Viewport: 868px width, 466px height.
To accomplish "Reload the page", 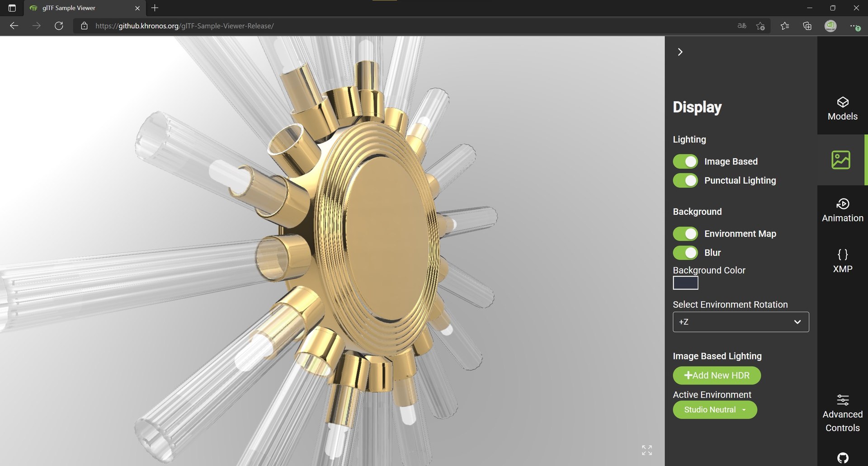I will [59, 26].
